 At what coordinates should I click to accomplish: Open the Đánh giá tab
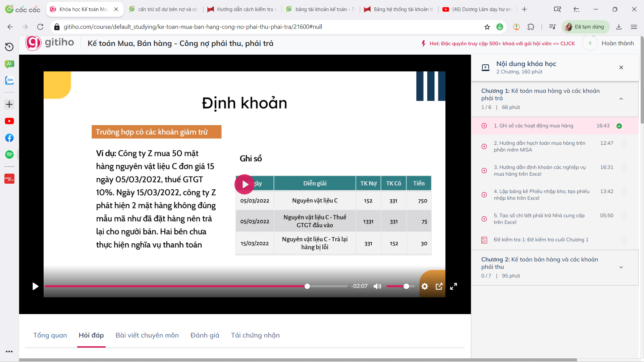(x=205, y=335)
